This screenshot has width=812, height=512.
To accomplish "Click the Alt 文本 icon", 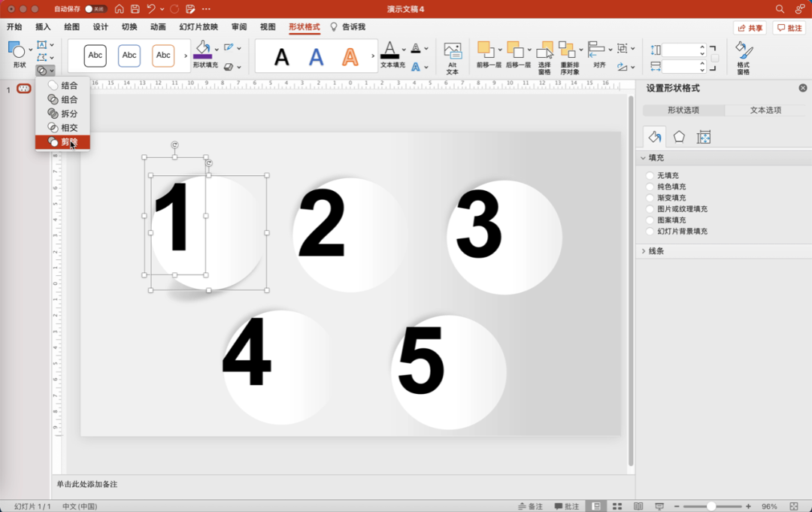I will coord(453,52).
